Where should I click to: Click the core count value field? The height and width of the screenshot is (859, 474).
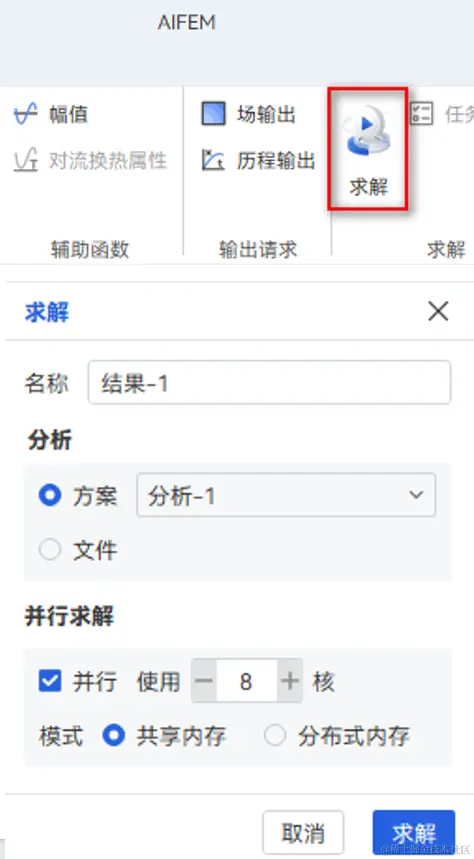pyautogui.click(x=247, y=681)
